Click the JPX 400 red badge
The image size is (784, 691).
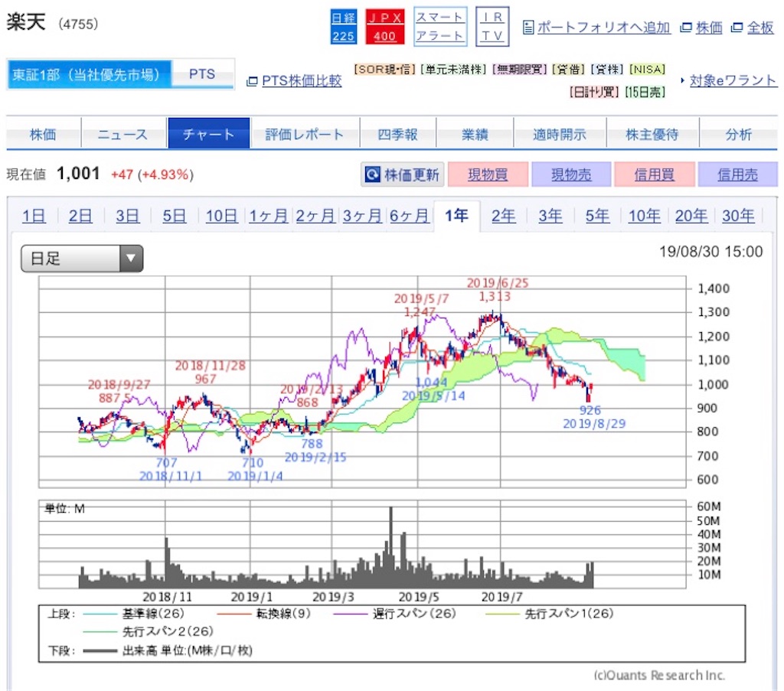(384, 27)
